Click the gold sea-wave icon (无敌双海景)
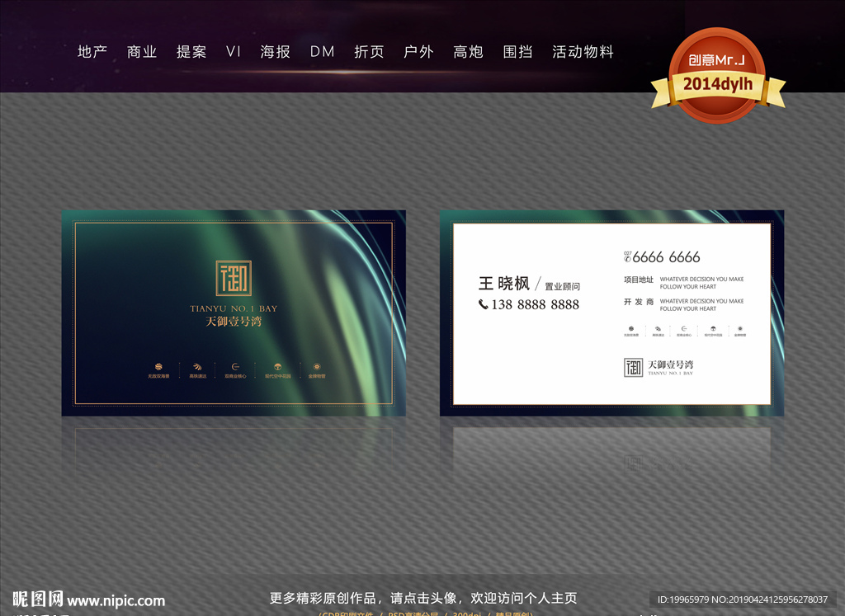Screen dimensions: 845x616 pos(158,367)
